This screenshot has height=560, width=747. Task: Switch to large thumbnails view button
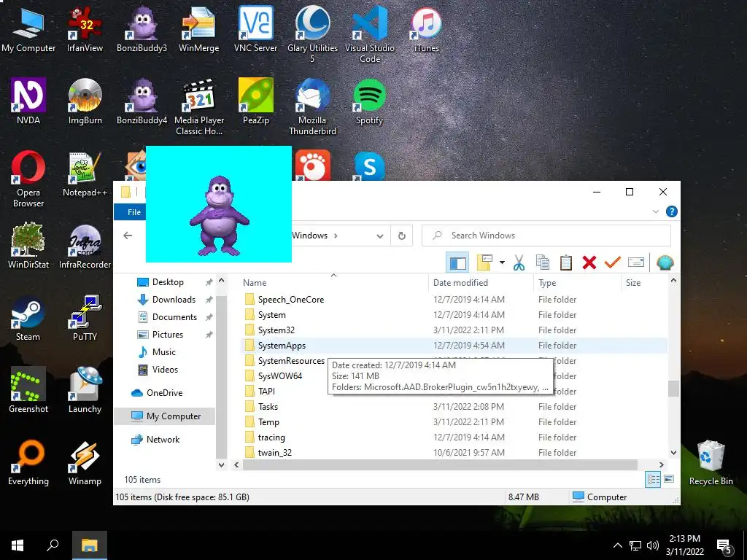point(670,480)
